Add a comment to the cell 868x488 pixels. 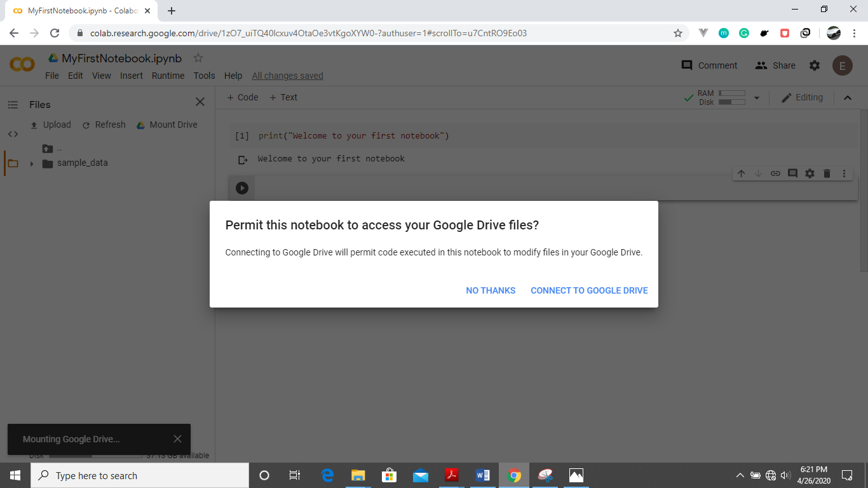click(792, 173)
